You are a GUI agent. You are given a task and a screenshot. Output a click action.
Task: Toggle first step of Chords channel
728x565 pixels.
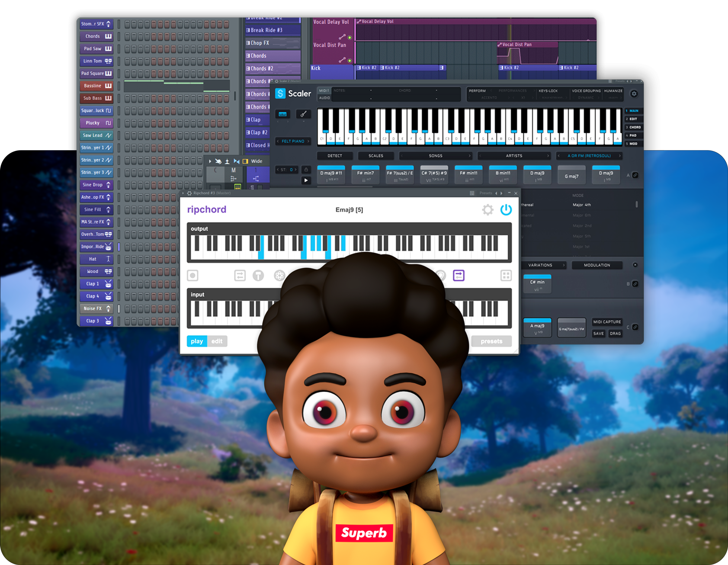coord(128,37)
